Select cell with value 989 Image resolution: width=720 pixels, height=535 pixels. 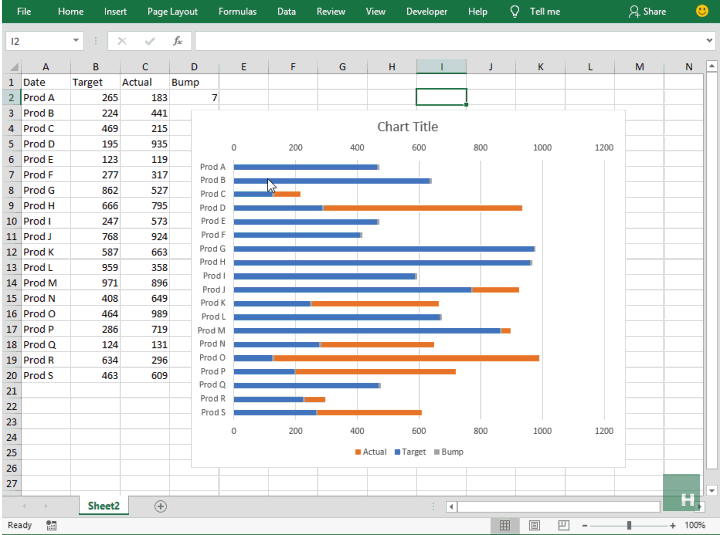[145, 314]
